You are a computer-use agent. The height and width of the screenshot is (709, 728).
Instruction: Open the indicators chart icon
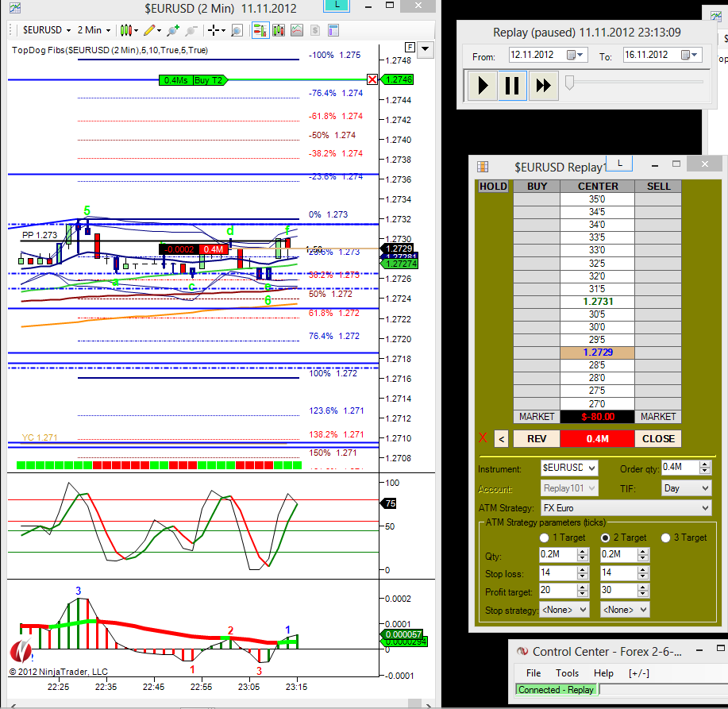[297, 31]
